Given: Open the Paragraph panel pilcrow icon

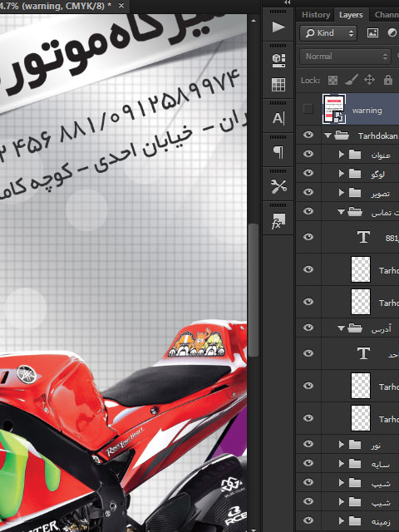Looking at the screenshot, I should (x=278, y=152).
